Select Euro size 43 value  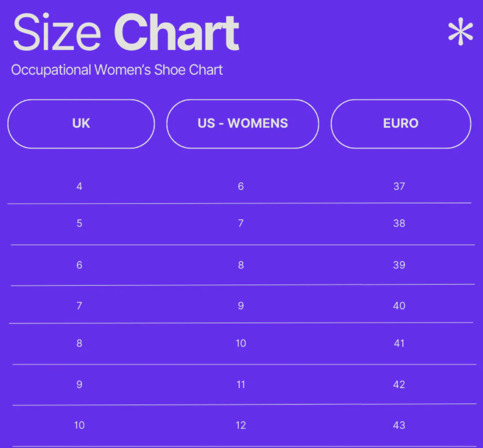point(399,425)
